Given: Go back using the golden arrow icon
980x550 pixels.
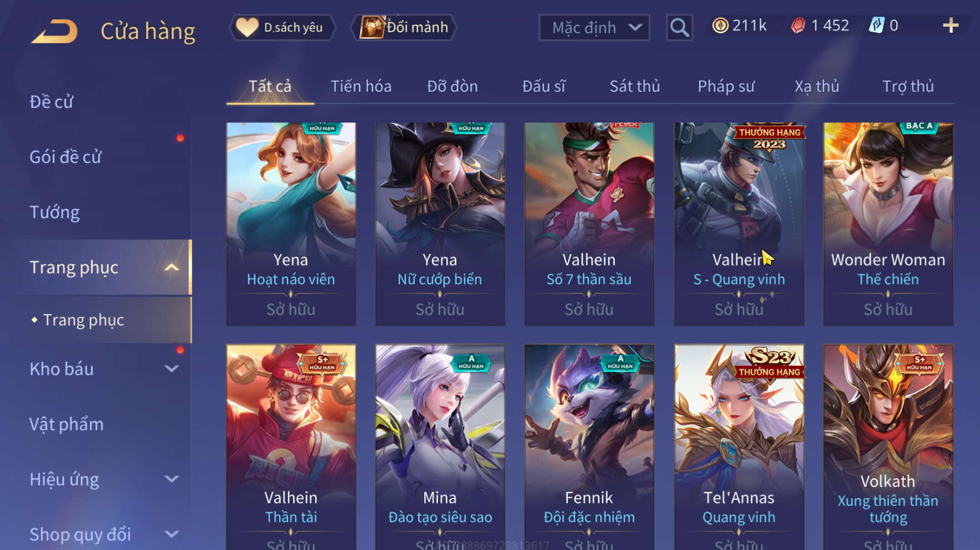Looking at the screenshot, I should coord(54,31).
